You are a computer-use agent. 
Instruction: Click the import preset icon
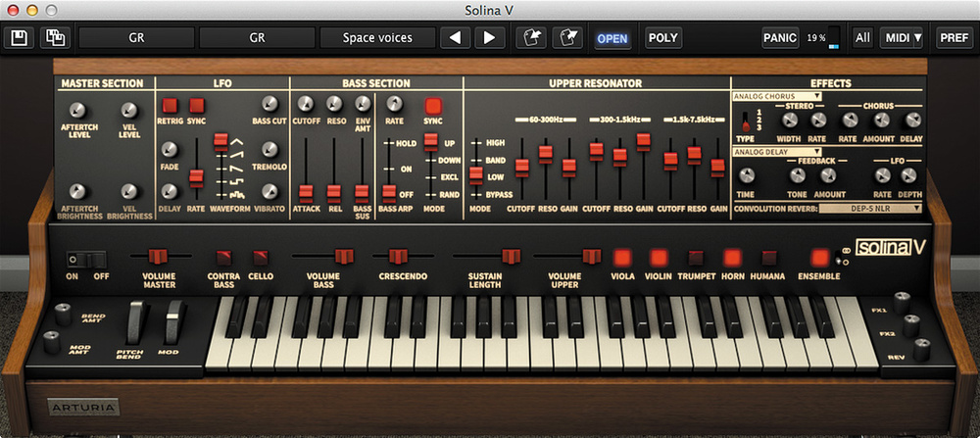coord(531,38)
